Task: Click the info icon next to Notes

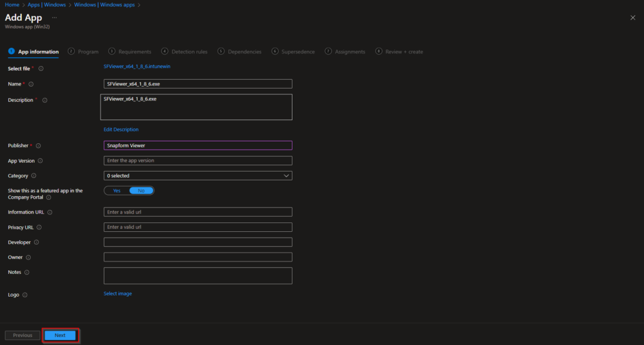Action: pyautogui.click(x=26, y=272)
